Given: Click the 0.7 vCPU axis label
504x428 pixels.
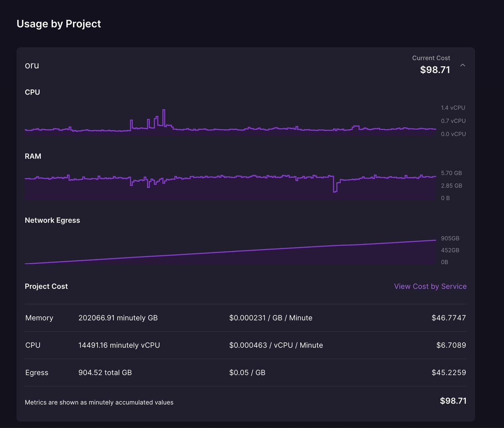Looking at the screenshot, I should click(453, 121).
